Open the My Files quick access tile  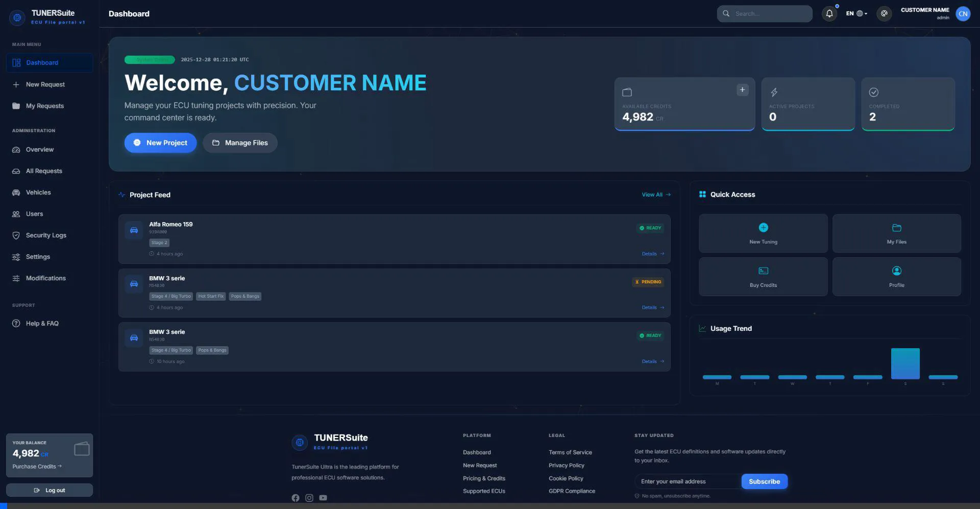(x=896, y=233)
